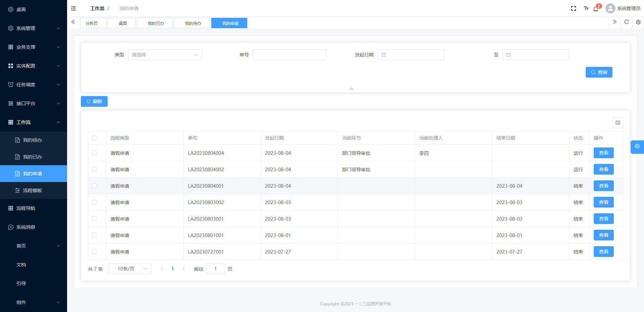Open 引导 sidebar menu item

[x=34, y=283]
